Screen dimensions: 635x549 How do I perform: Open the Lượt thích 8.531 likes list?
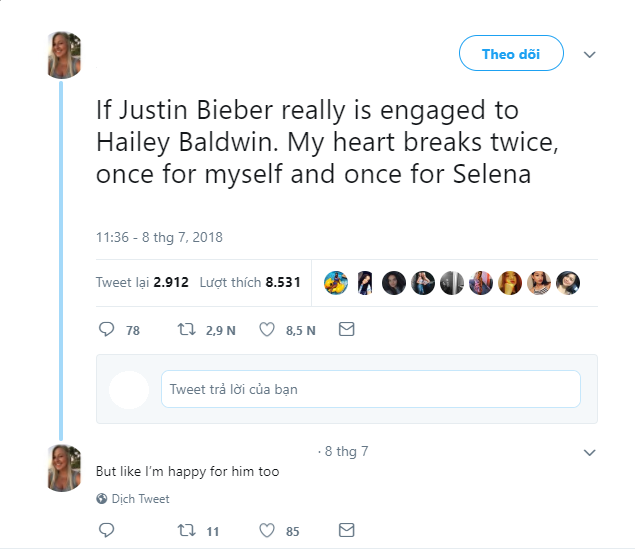tap(250, 283)
